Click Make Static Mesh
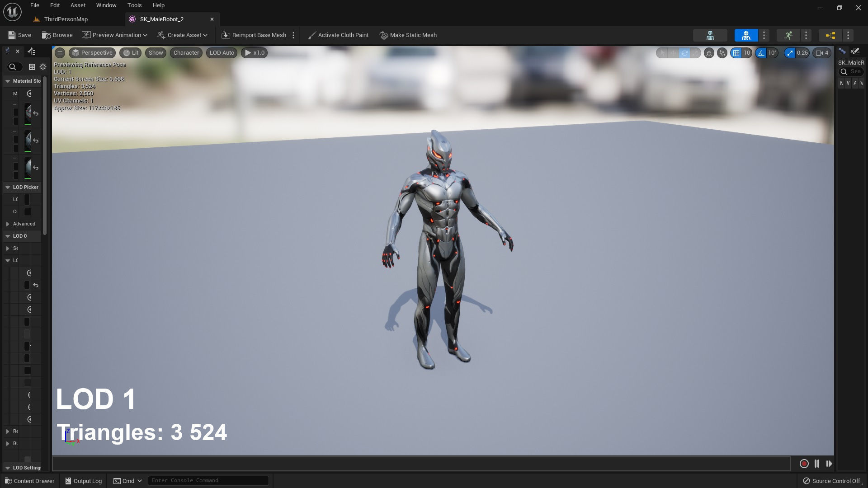This screenshot has height=488, width=868. click(x=408, y=35)
